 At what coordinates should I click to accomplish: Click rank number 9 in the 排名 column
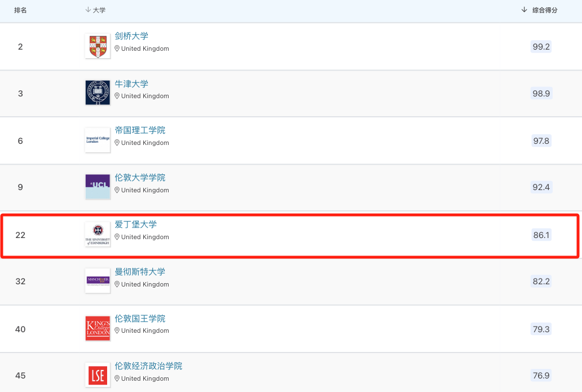pyautogui.click(x=20, y=187)
